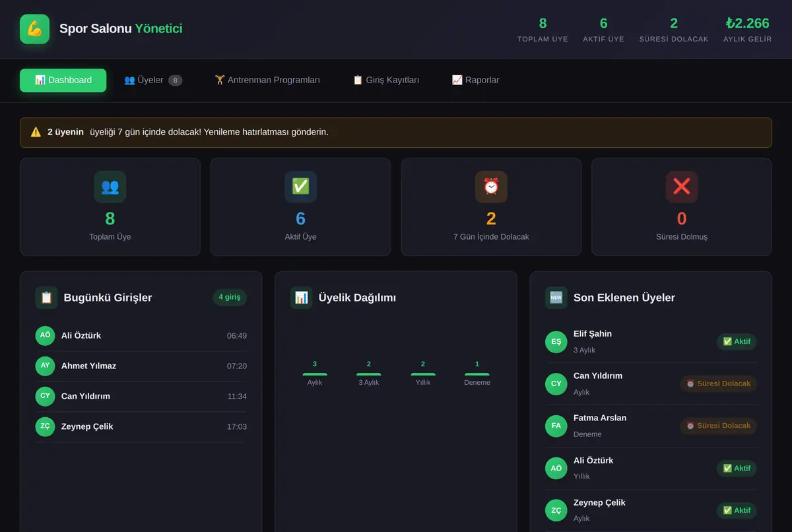
Task: Switch to the Üyeler tab
Action: click(153, 81)
